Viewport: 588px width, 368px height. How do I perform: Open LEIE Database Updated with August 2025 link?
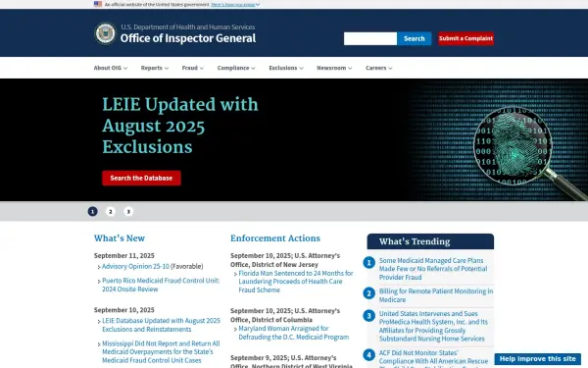tap(161, 325)
